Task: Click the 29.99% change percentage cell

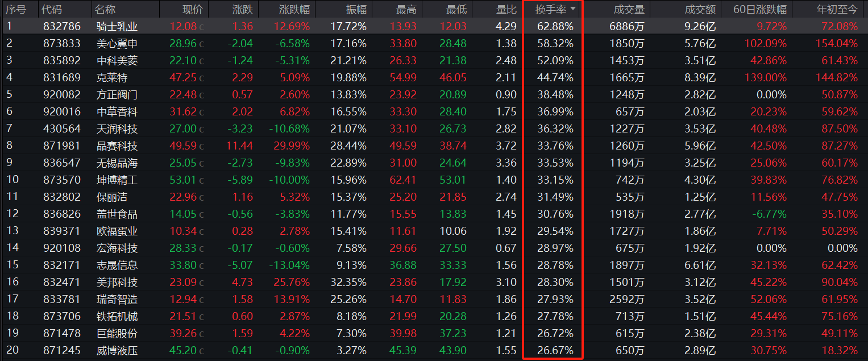Action: (292, 146)
